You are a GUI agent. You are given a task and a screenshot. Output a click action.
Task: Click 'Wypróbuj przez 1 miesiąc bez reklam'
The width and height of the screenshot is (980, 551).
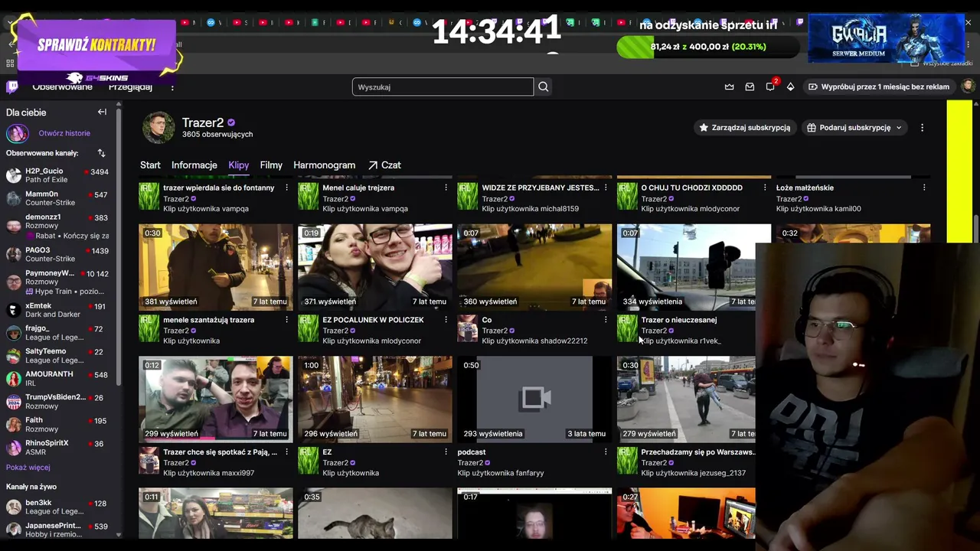coord(879,87)
